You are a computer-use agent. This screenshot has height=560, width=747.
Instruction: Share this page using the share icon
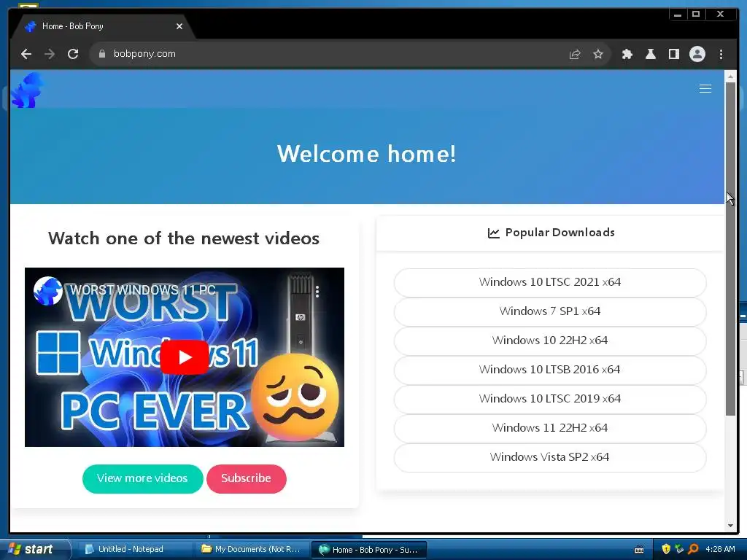pos(575,54)
